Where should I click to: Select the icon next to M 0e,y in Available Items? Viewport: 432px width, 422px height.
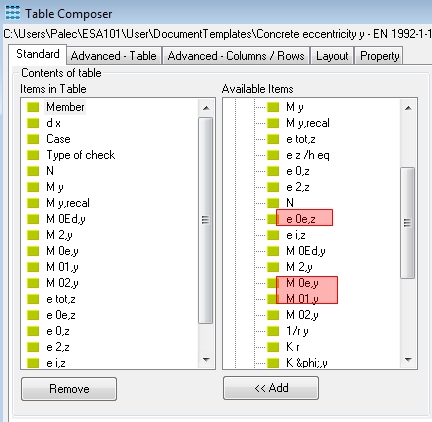pos(273,283)
